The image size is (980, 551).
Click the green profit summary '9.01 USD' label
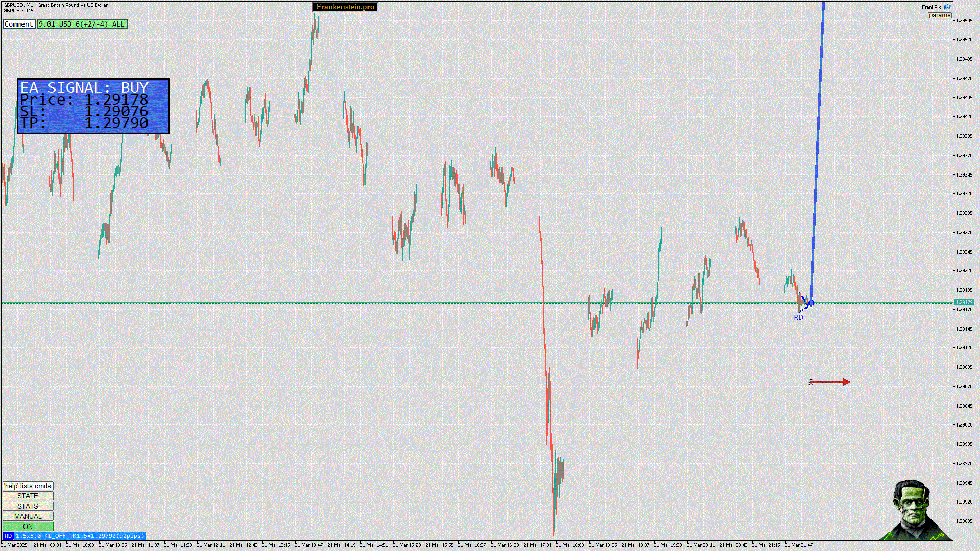(82, 24)
